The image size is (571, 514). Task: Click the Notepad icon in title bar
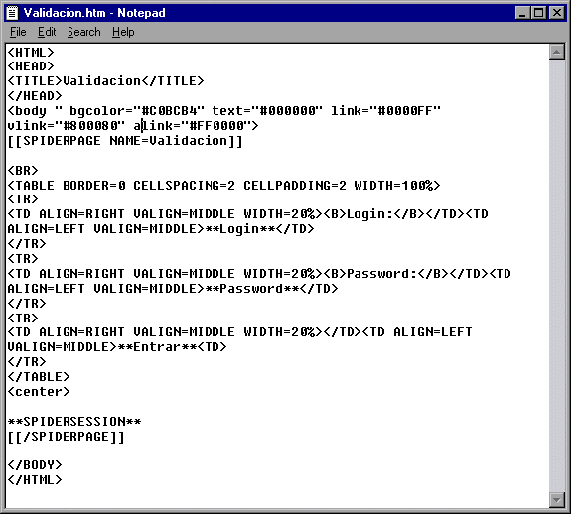(x=12, y=13)
